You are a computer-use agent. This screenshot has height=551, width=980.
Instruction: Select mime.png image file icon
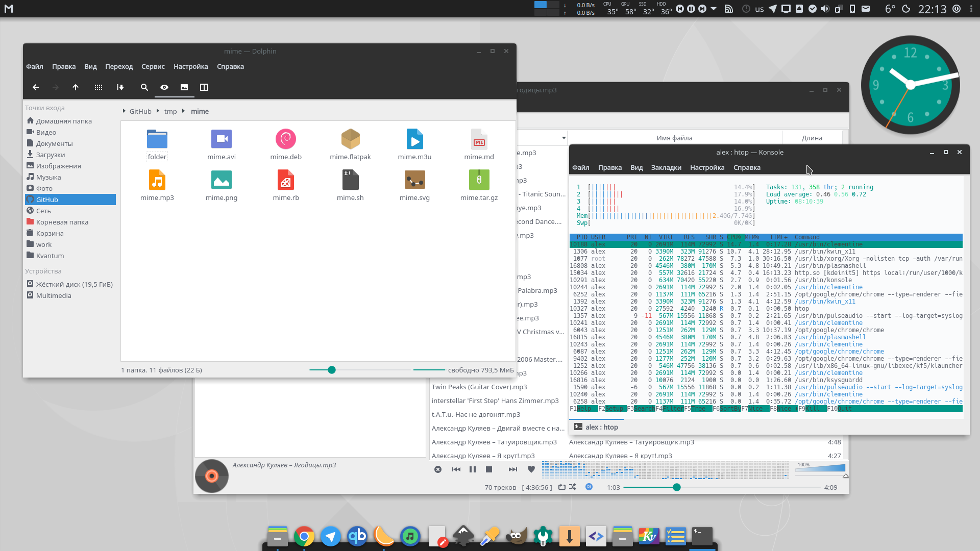[222, 180]
